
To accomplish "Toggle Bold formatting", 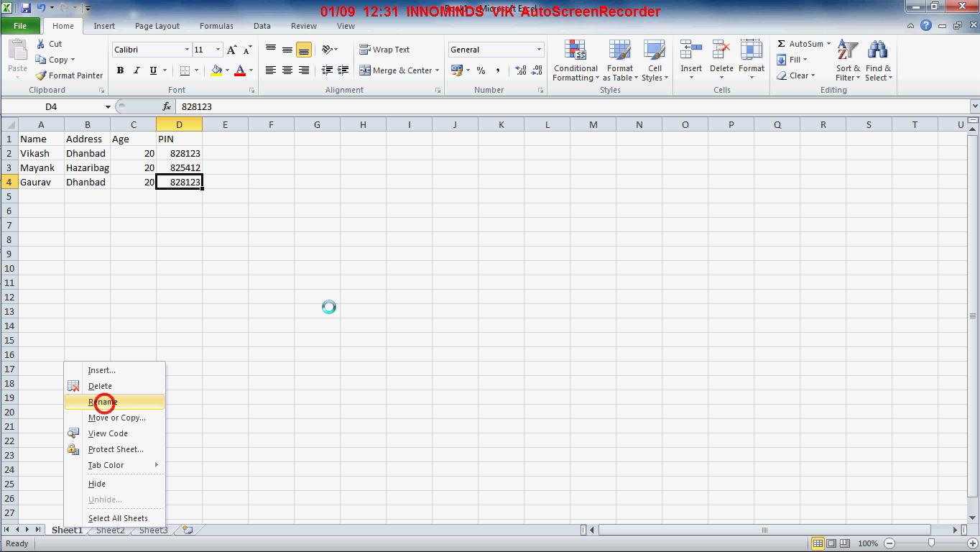I will [120, 70].
